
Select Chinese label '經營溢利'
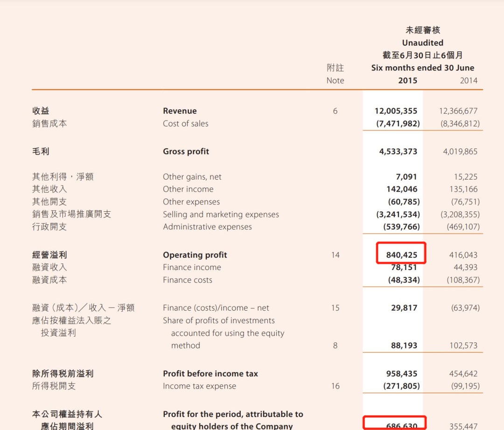pos(49,255)
